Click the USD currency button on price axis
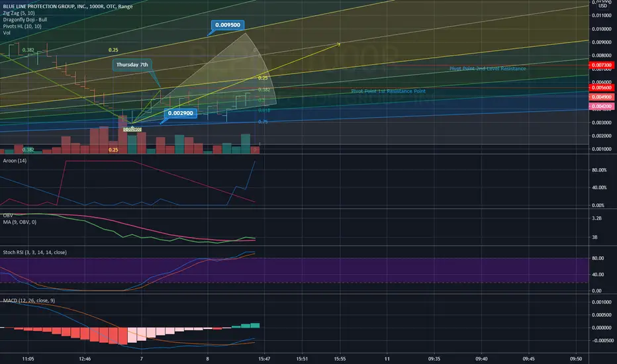Viewport: 617px width, 364px height. tap(602, 5)
